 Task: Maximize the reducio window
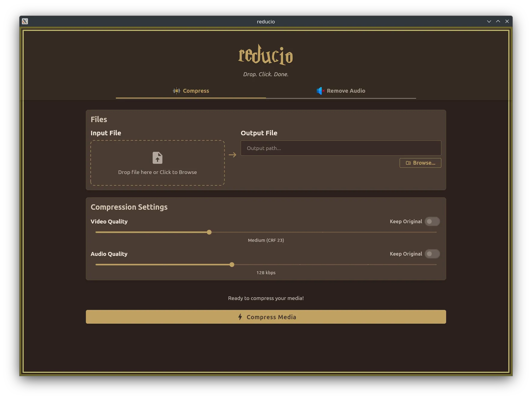pyautogui.click(x=498, y=21)
